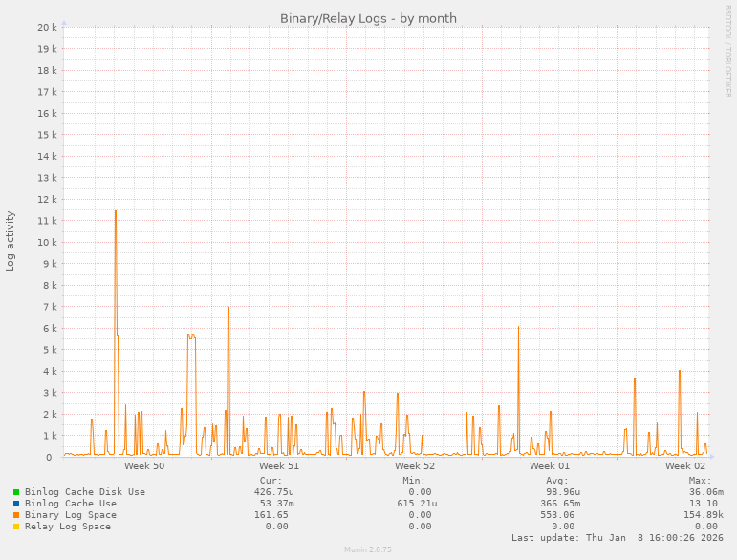Click the orange spike peak at 7 k

point(228,308)
